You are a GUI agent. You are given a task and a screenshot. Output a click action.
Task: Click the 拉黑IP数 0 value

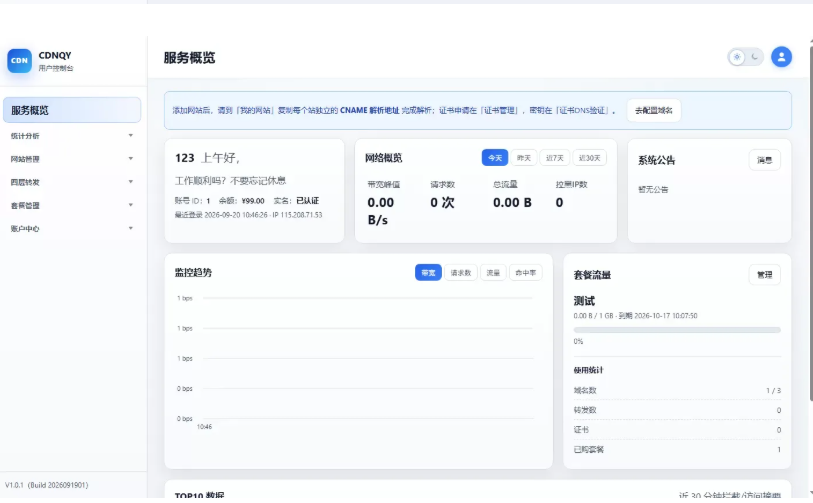559,203
